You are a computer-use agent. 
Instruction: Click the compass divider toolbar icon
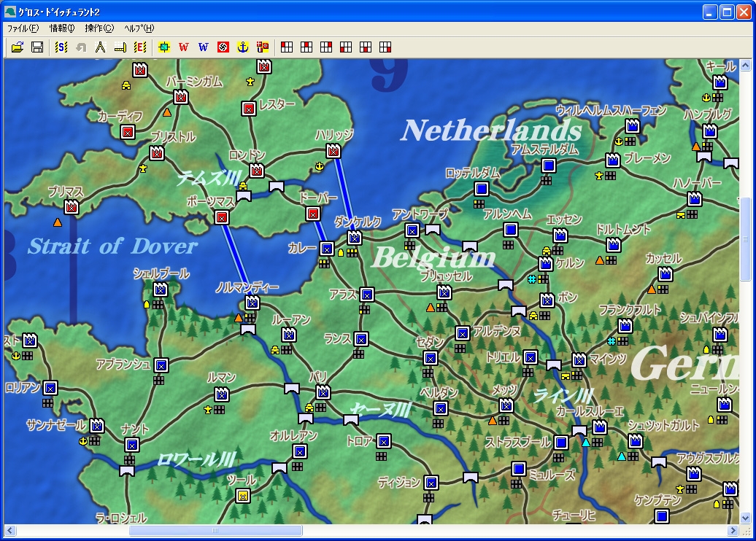click(100, 47)
